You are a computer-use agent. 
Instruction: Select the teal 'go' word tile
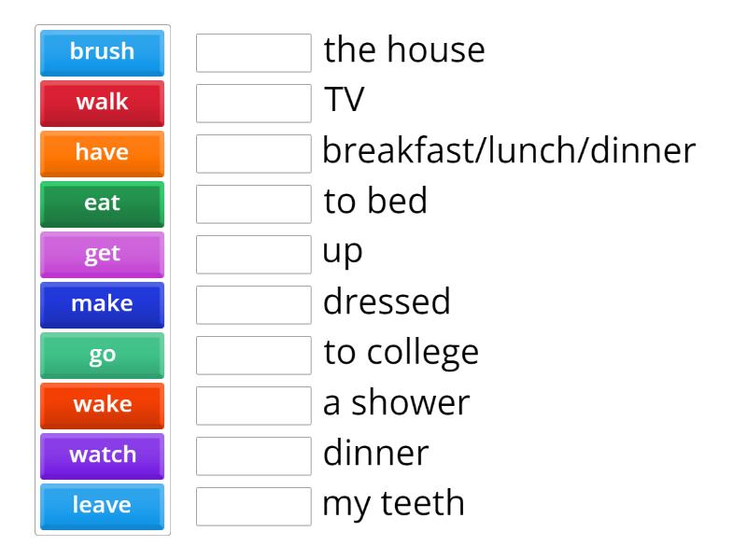click(x=102, y=355)
